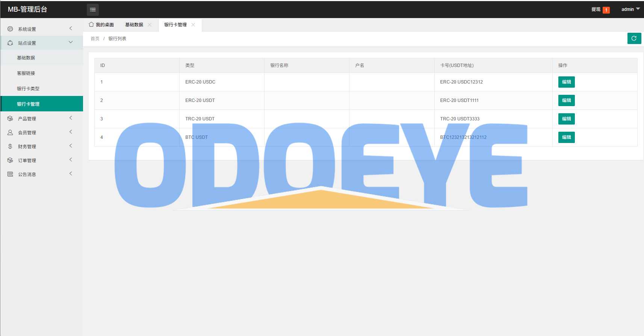Image resolution: width=644 pixels, height=336 pixels.
Task: Expand the 会员管理 menu chevron
Action: tap(71, 132)
